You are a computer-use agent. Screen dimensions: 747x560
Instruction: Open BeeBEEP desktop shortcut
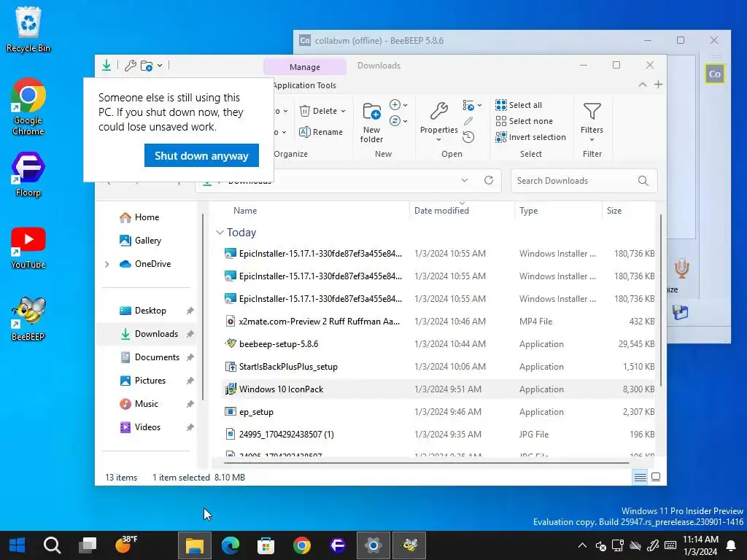[x=28, y=319]
